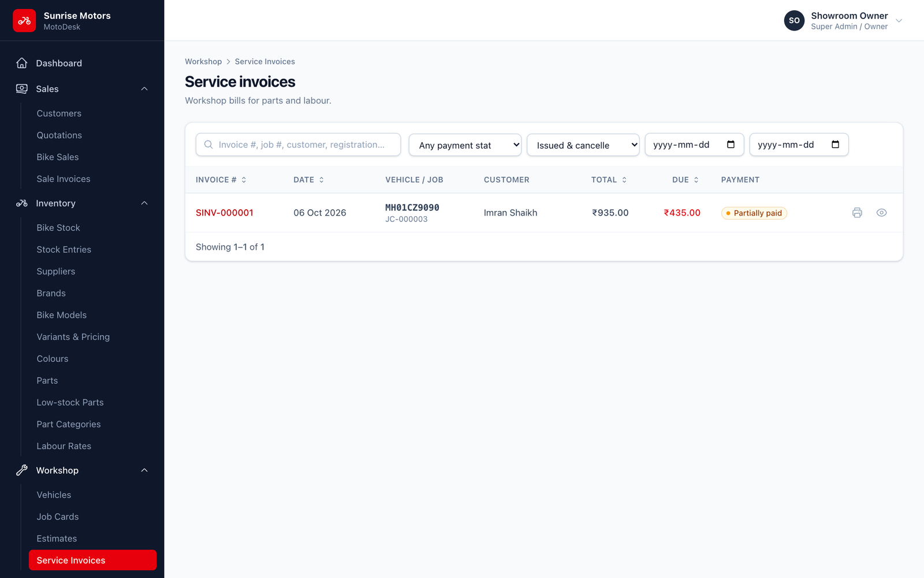
Task: Sort by Total column arrows
Action: coord(624,180)
